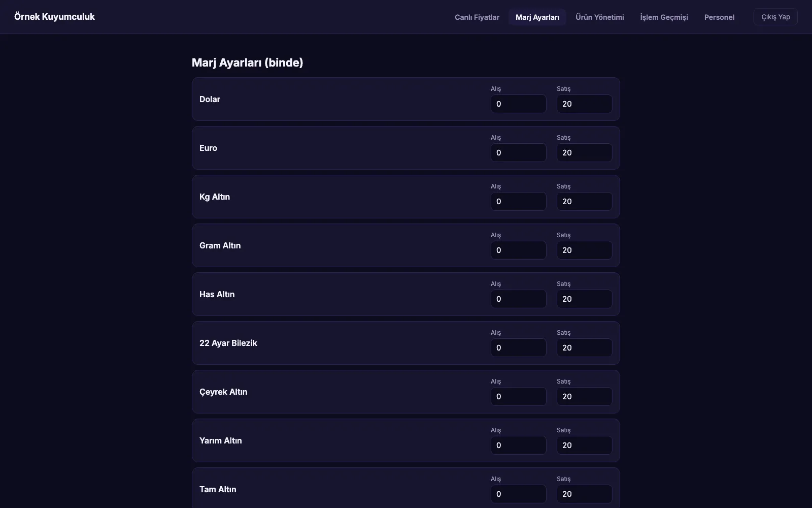Select the Euro Alış margin field

tap(518, 152)
